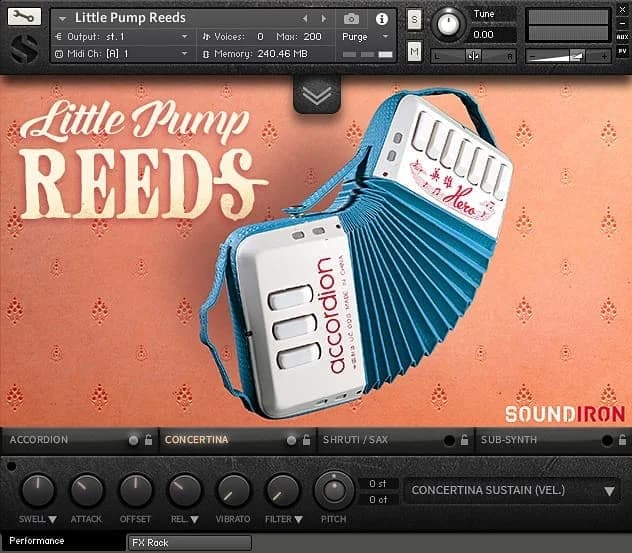632x553 pixels.
Task: Go to the next instrument preset arrow
Action: click(320, 18)
